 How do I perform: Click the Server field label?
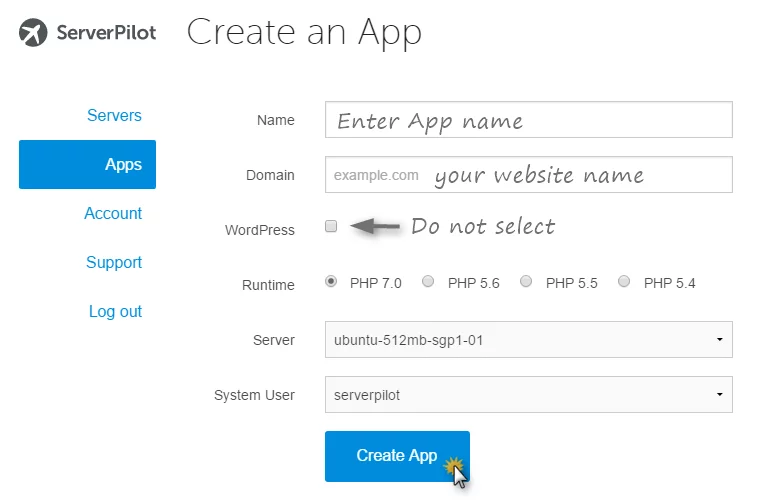coord(274,340)
